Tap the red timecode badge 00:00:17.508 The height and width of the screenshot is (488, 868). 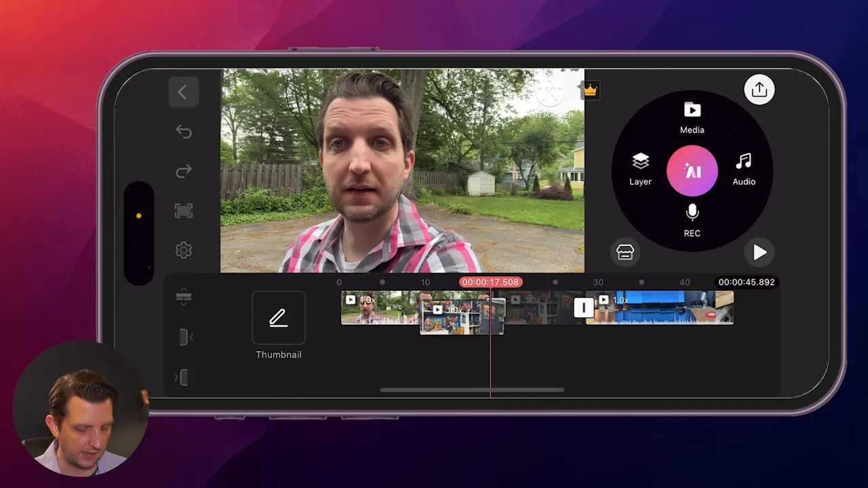pyautogui.click(x=490, y=282)
